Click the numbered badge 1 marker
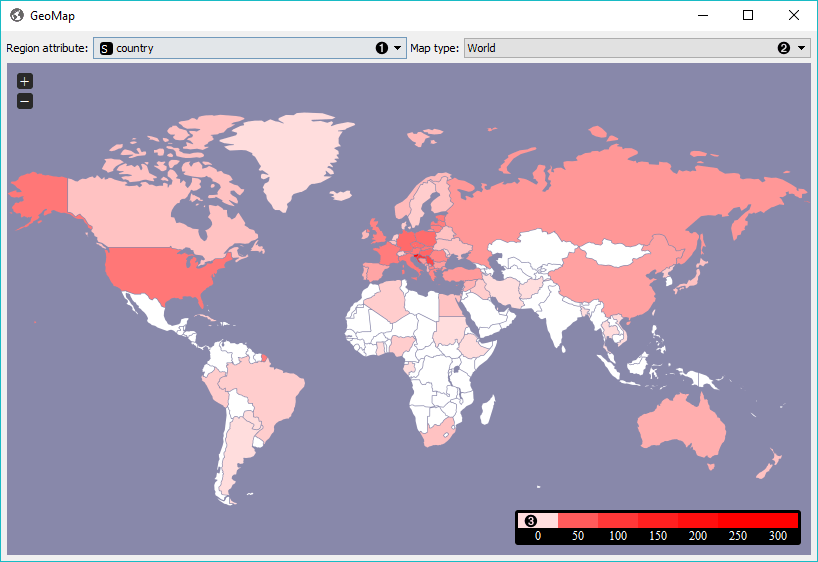 tap(381, 48)
